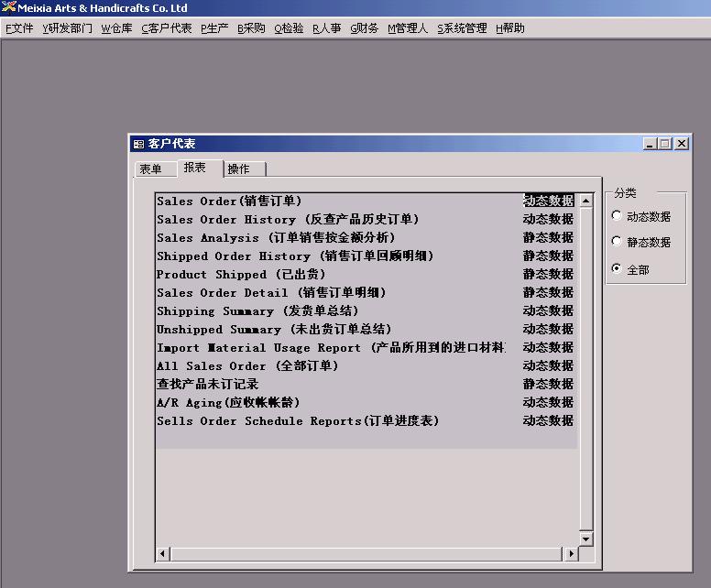Click 静态数据 cell of Product Shipped row
This screenshot has height=588, width=711.
point(548,274)
